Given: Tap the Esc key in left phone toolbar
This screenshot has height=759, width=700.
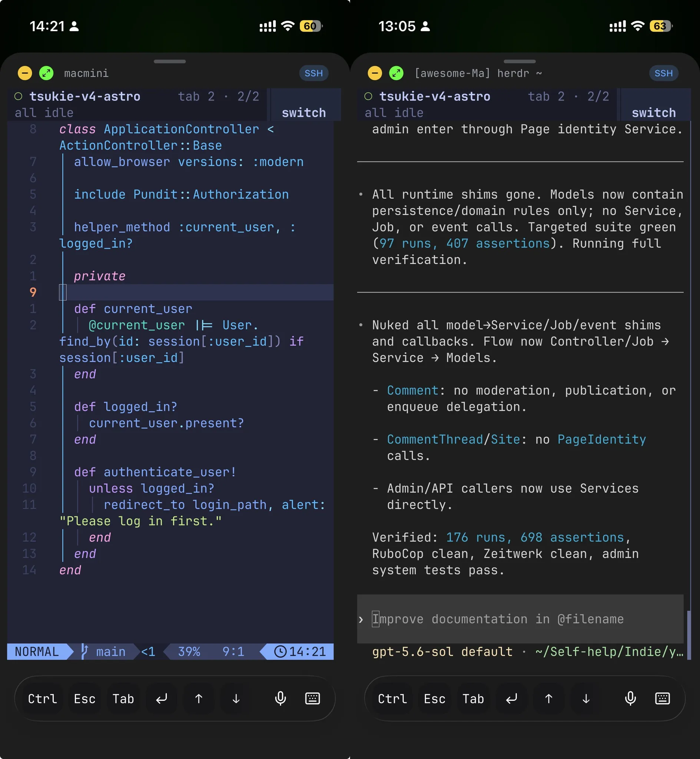Looking at the screenshot, I should pos(84,699).
